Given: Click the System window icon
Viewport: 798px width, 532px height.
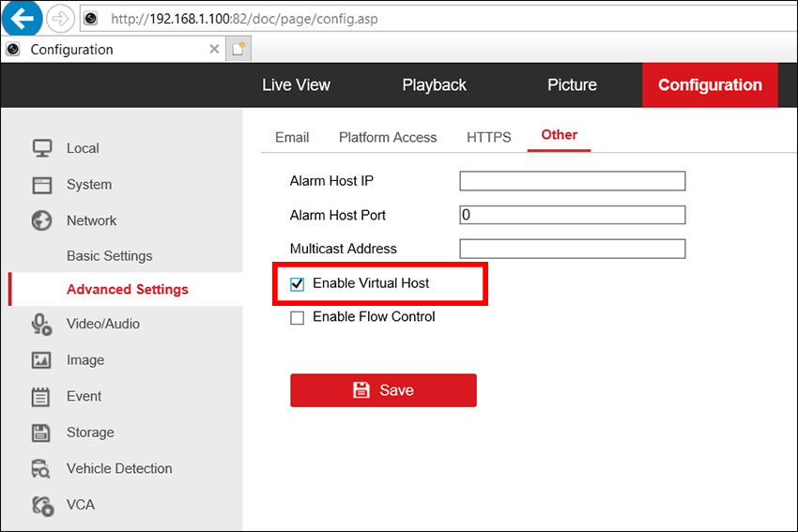Looking at the screenshot, I should point(42,185).
